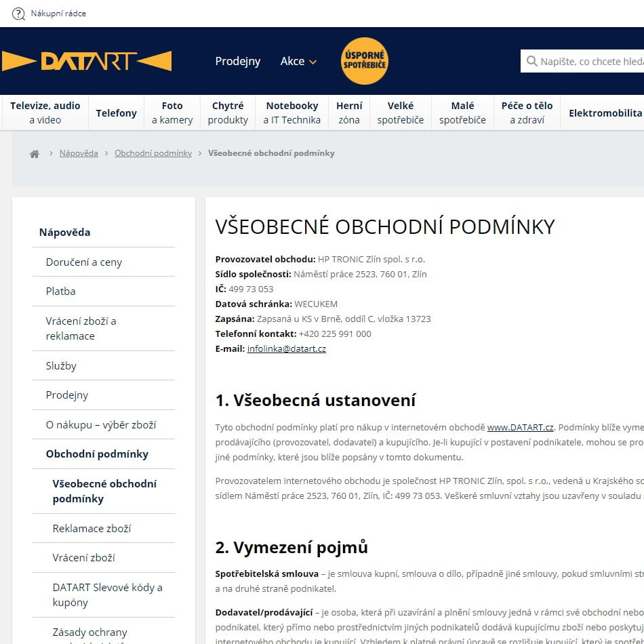Image resolution: width=644 pixels, height=644 pixels.
Task: Expand the Akce dropdown menu
Action: point(298,61)
